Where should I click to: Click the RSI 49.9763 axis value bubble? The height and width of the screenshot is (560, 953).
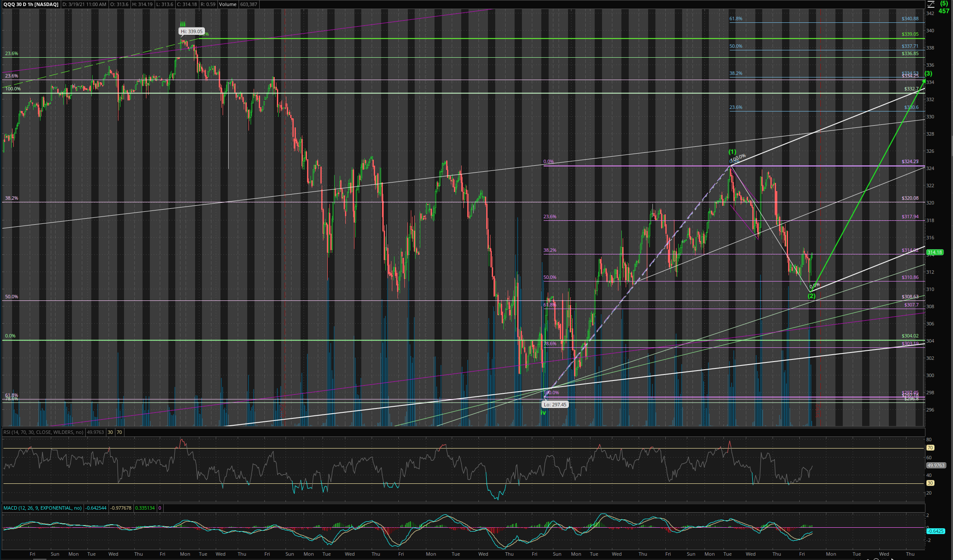coord(935,465)
